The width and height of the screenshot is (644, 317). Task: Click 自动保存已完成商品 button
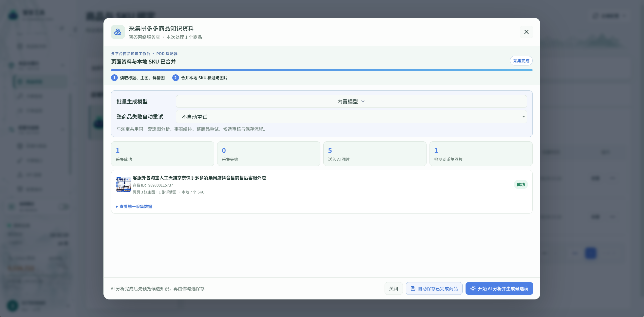point(434,289)
